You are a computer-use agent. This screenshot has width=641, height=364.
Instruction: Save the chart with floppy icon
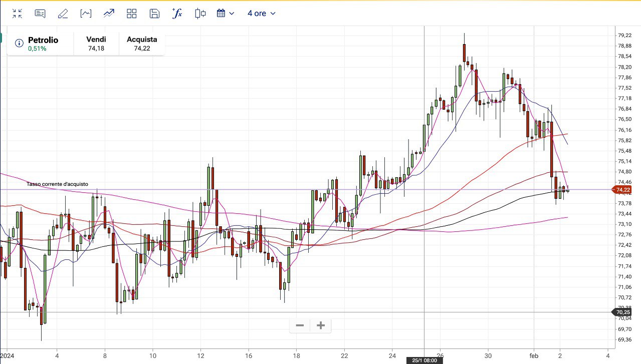coord(154,14)
